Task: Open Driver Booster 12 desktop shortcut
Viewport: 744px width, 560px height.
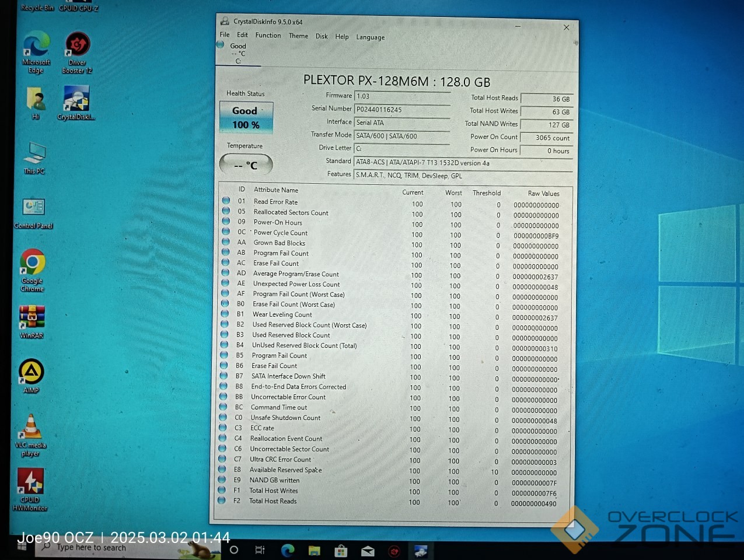Action: (77, 52)
